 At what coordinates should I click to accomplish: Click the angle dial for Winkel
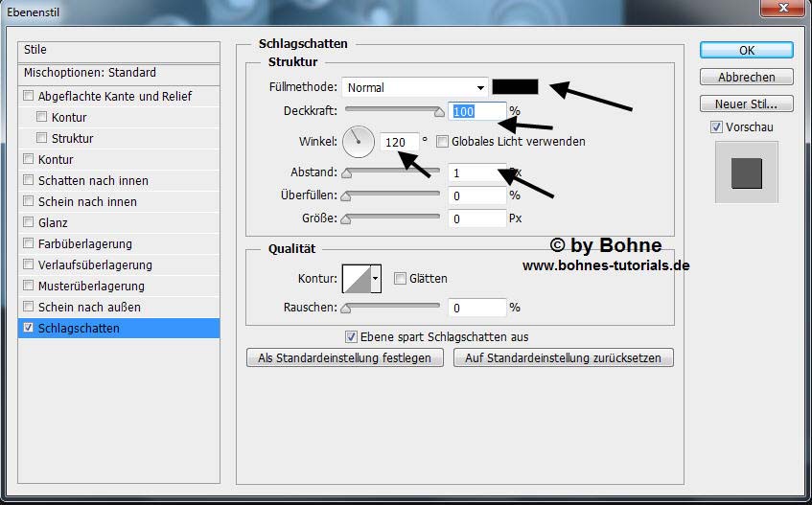point(359,142)
